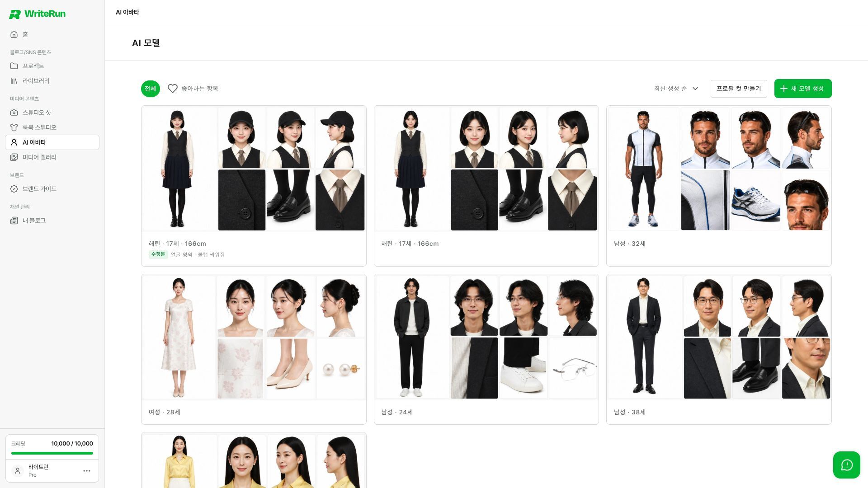Click the 새 모델 생성 button label
This screenshot has width=868, height=488.
pyautogui.click(x=807, y=89)
